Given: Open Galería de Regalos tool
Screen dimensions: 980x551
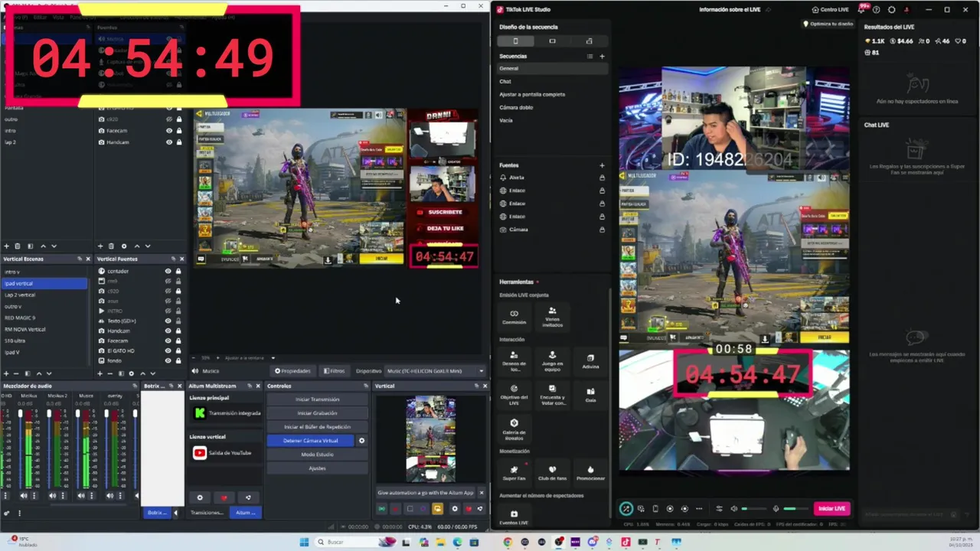Looking at the screenshot, I should (x=514, y=429).
